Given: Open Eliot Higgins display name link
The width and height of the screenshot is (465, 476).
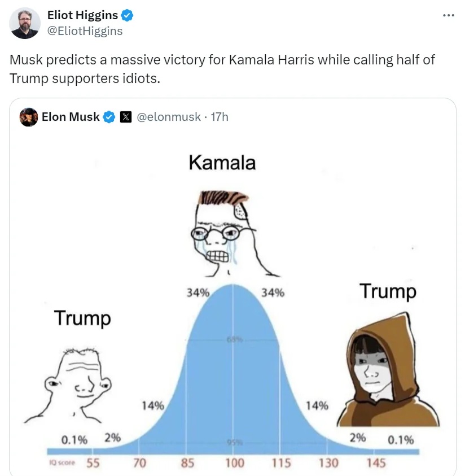Looking at the screenshot, I should (x=82, y=15).
